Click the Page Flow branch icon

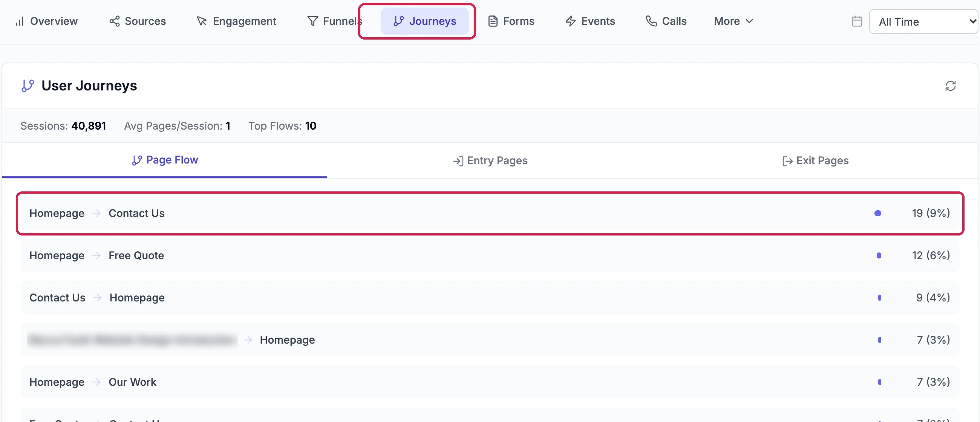click(x=137, y=161)
